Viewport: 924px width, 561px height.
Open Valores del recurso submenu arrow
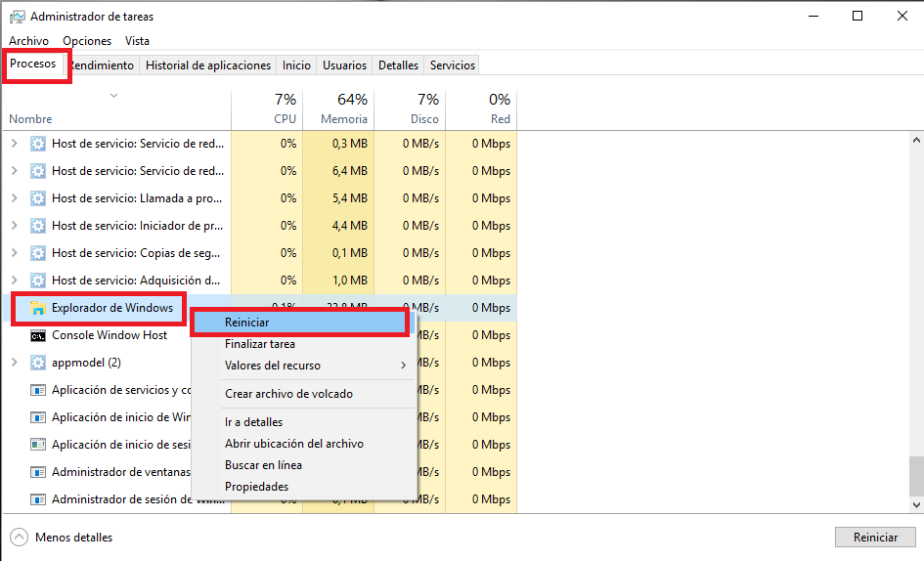[x=404, y=366]
